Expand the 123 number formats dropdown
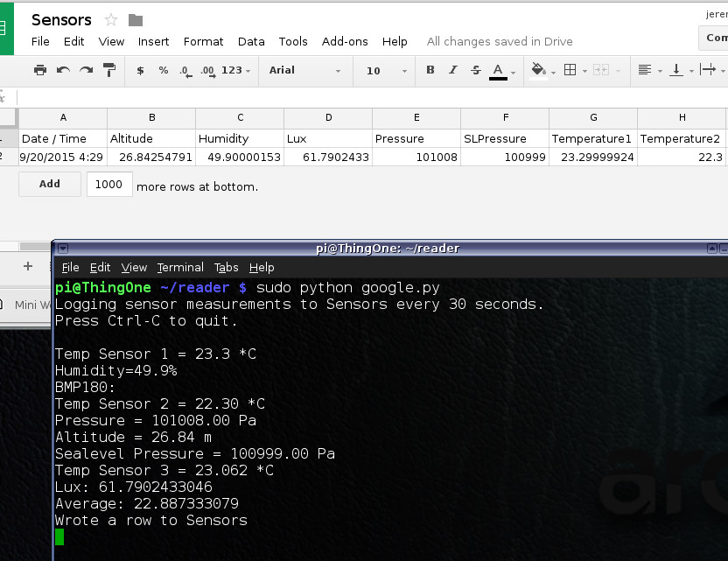The image size is (728, 561). click(235, 70)
